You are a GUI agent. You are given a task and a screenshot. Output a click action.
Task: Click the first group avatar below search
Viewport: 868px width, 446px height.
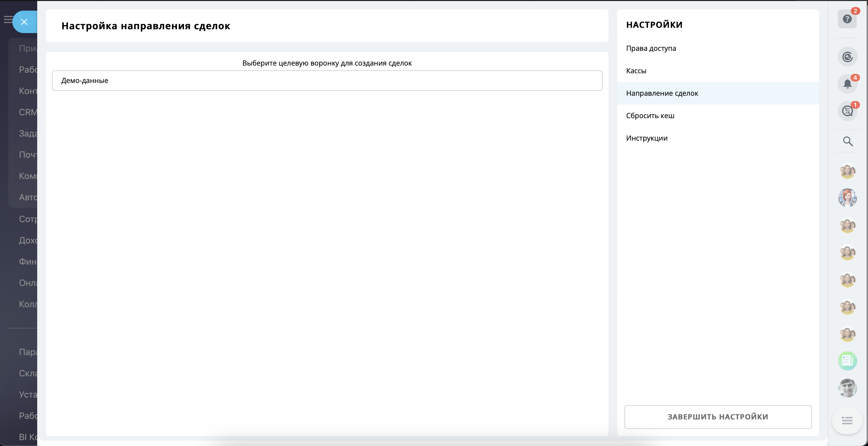click(847, 171)
